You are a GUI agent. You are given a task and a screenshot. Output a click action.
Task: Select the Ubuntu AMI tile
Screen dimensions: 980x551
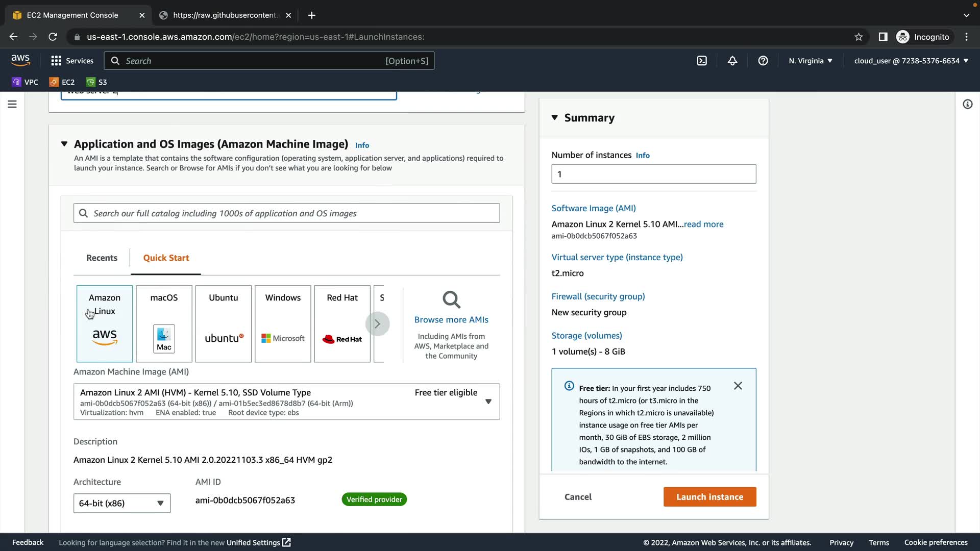click(x=224, y=323)
